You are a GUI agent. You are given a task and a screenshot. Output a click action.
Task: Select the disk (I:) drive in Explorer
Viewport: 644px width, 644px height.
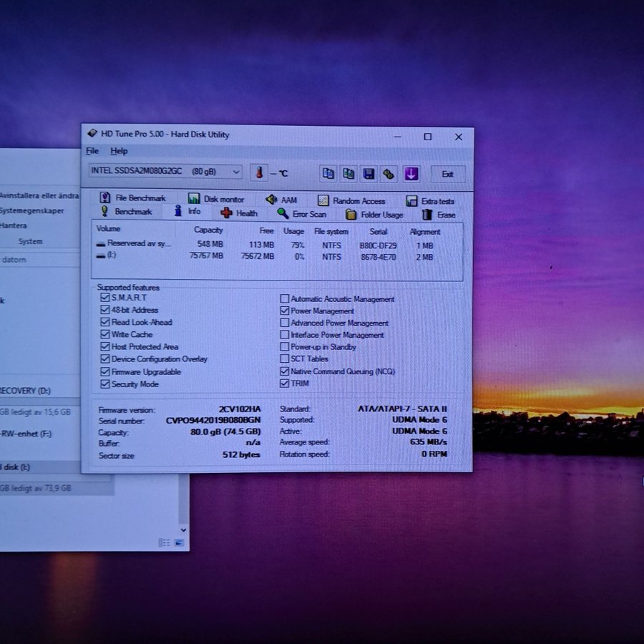15,467
